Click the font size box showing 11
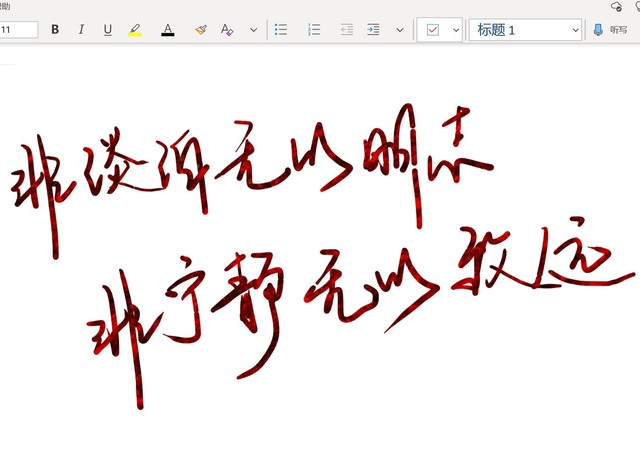Viewport: 640px width, 469px height. 18,30
